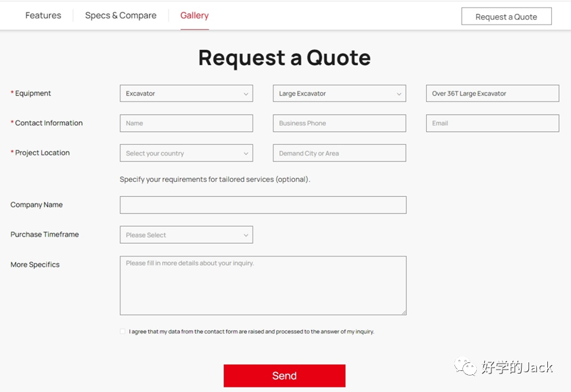Click the Company Name label

click(36, 205)
